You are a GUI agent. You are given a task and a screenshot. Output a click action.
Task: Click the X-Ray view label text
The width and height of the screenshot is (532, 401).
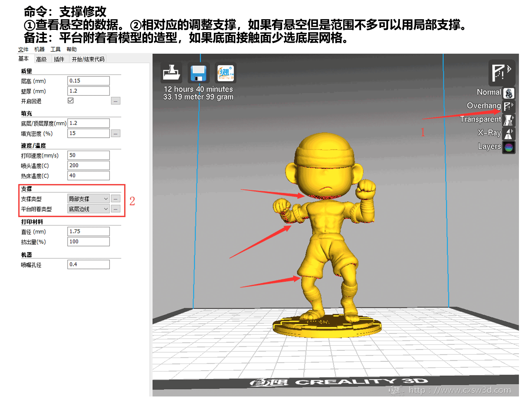[x=489, y=132]
